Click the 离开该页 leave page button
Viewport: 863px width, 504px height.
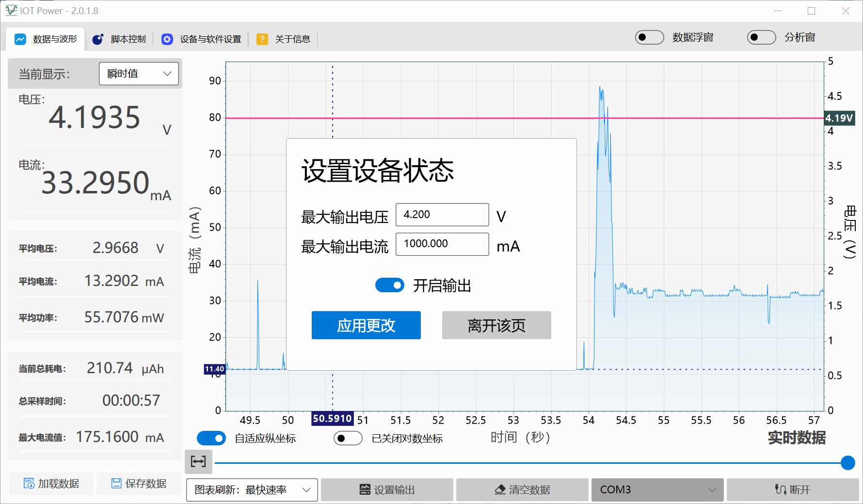(496, 325)
